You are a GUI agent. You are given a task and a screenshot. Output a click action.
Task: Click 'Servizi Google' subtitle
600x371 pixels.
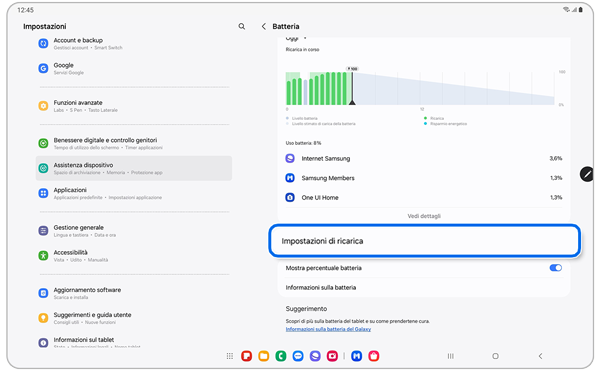click(68, 73)
